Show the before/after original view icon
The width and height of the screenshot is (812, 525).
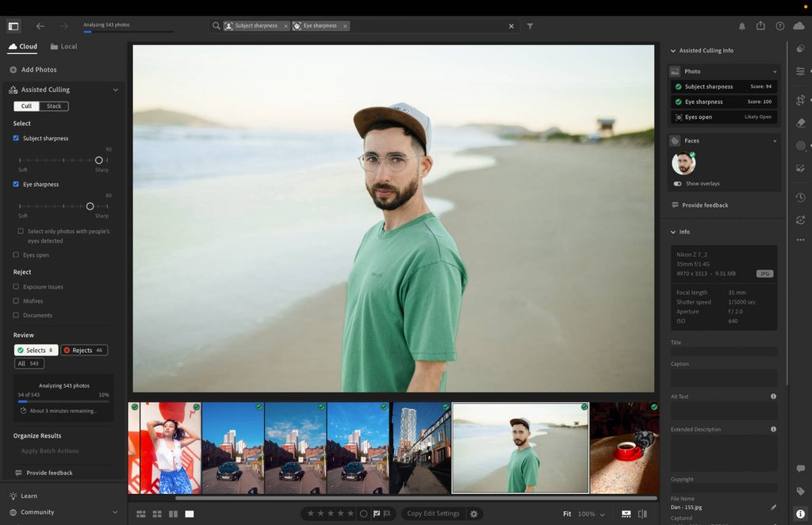(642, 514)
